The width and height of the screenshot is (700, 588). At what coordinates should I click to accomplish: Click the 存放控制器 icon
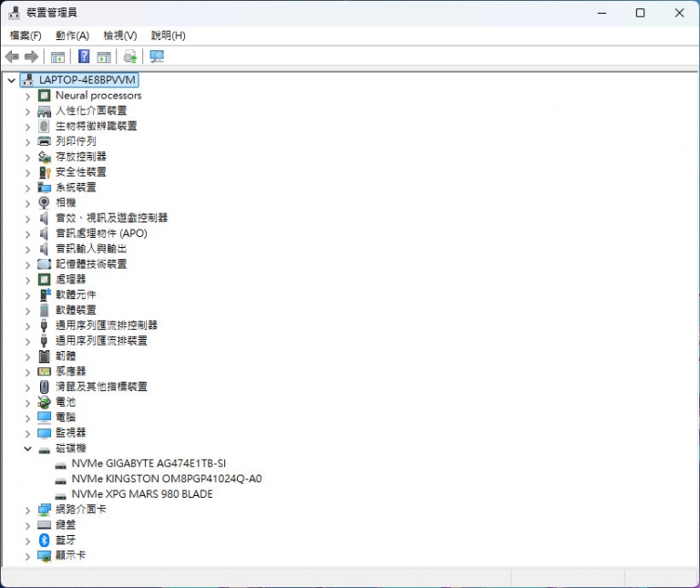[x=44, y=157]
